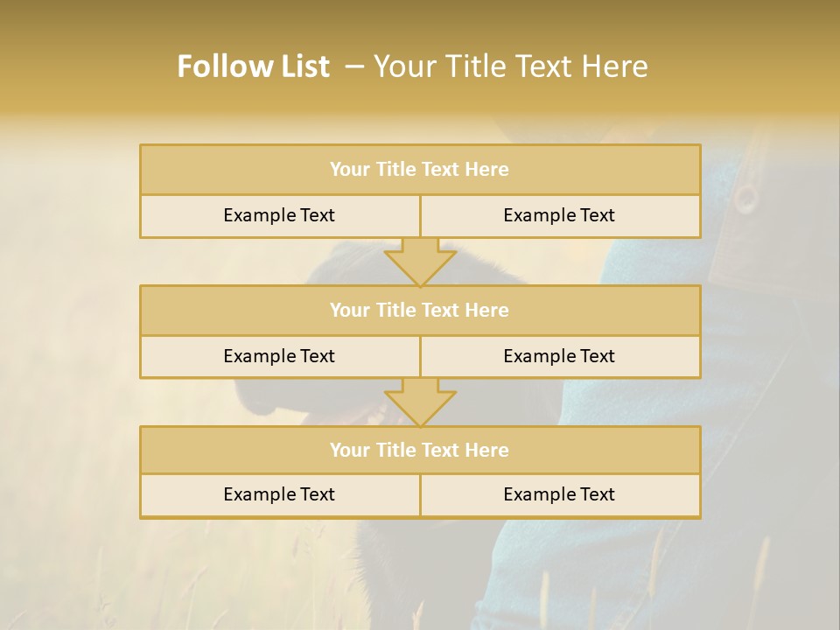Click right 'Example Text' cell in top table
This screenshot has width=840, height=630.
(x=559, y=215)
